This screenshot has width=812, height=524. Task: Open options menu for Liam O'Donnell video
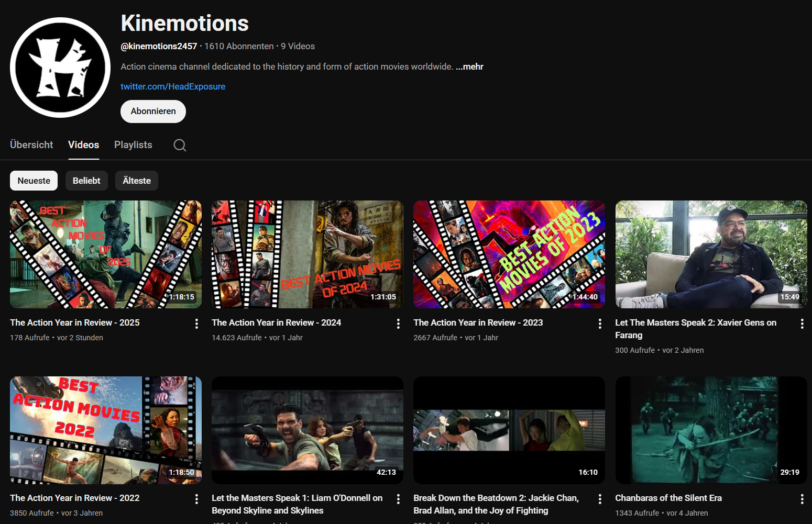(x=398, y=499)
